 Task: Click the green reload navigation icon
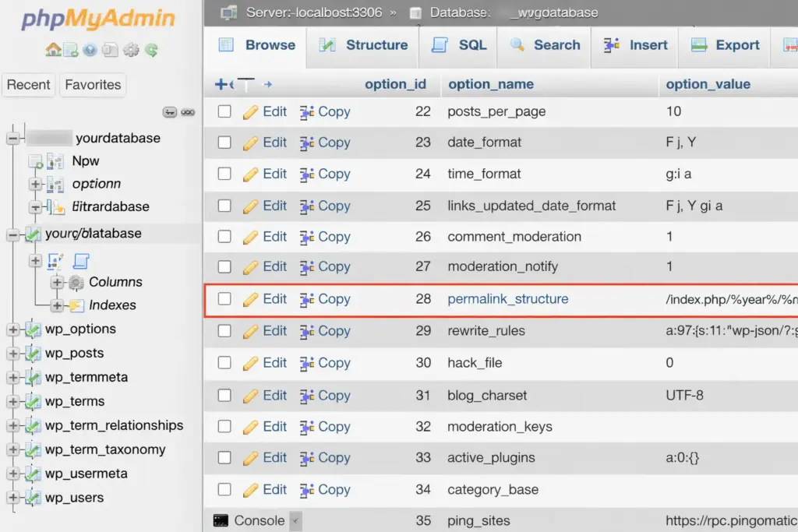[151, 50]
